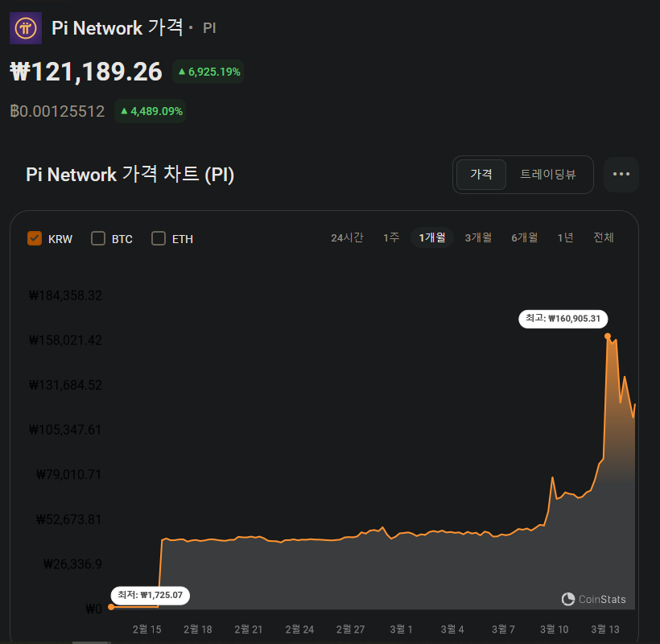The width and height of the screenshot is (660, 644).
Task: Click the Pi Network 가격 차트 (PI) title
Action: pyautogui.click(x=130, y=174)
